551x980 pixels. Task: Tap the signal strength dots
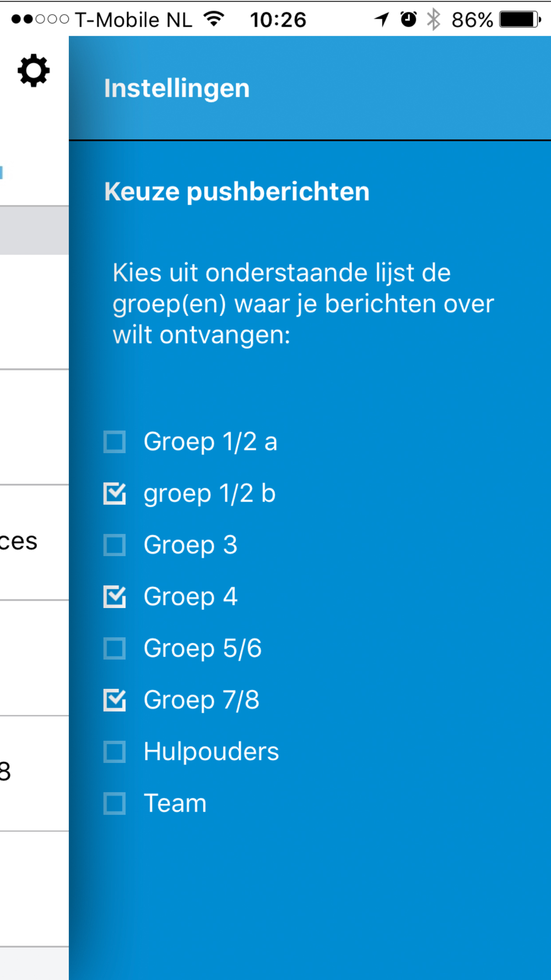(x=40, y=19)
